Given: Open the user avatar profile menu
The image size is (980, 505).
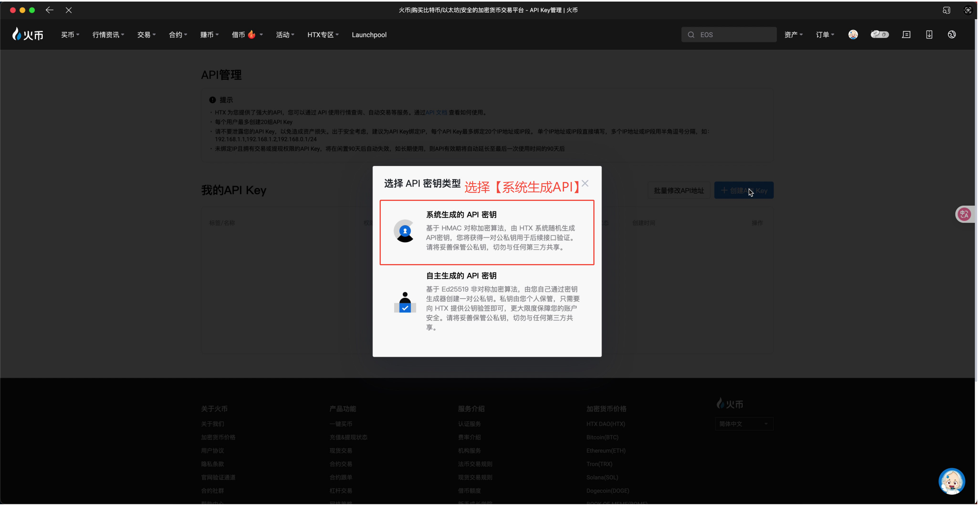Looking at the screenshot, I should (853, 35).
